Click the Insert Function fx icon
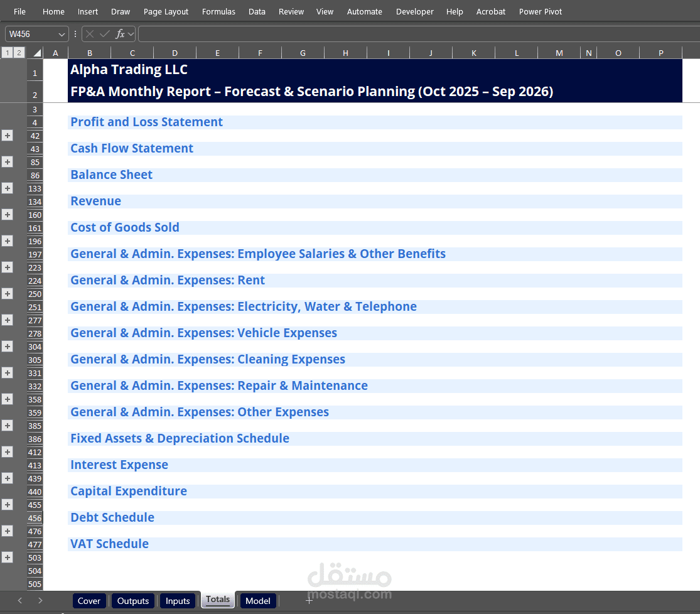This screenshot has width=700, height=614. (120, 34)
